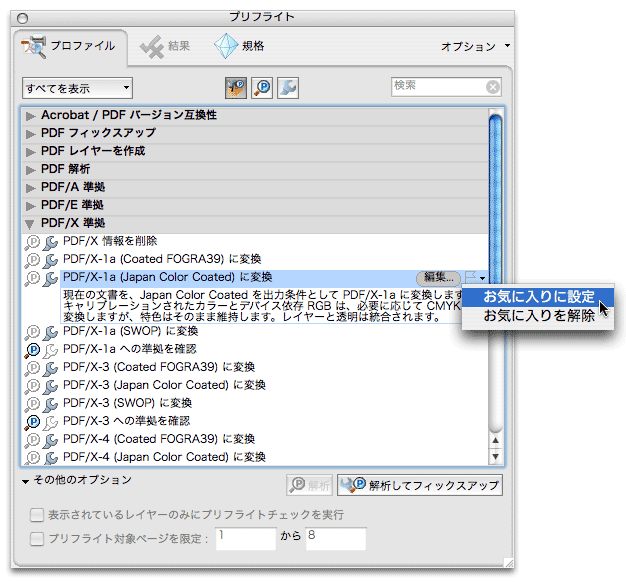Click 解析してフィックスアップ button
626x582 pixels.
(x=420, y=485)
